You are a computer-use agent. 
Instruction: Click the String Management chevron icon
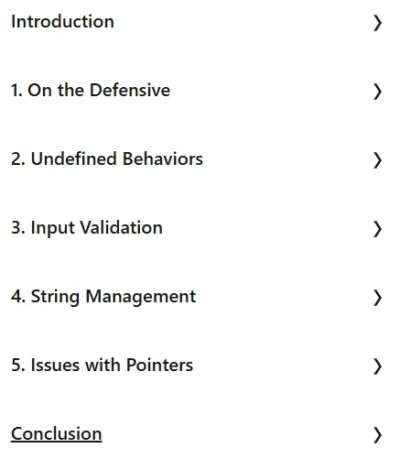[377, 298]
